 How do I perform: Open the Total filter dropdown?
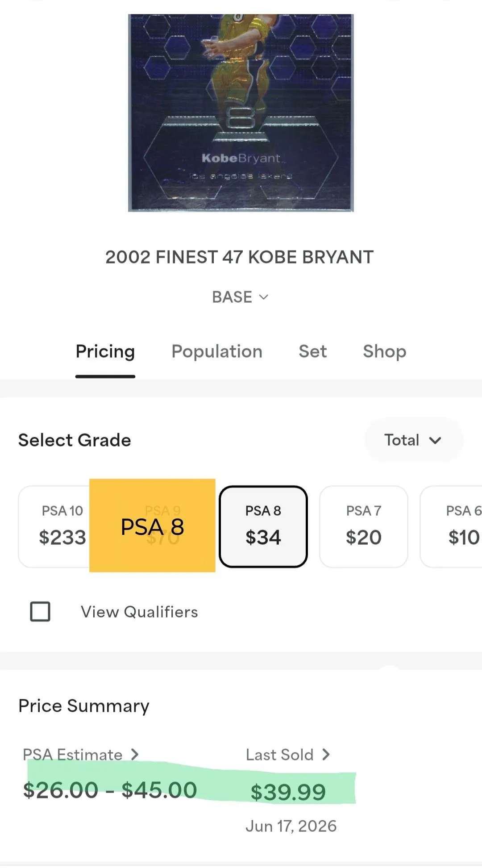(414, 440)
